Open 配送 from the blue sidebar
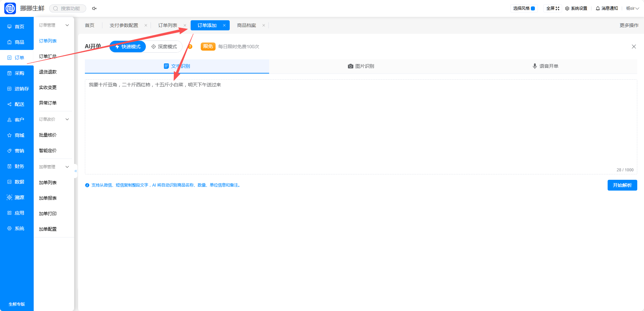 (x=17, y=104)
